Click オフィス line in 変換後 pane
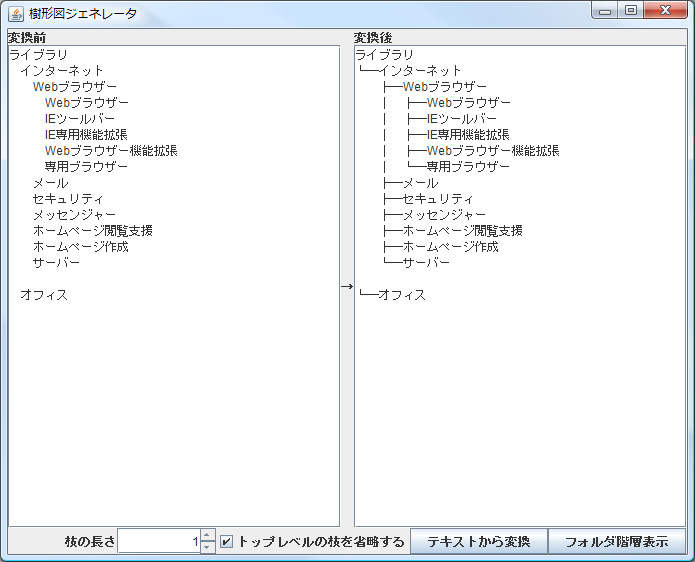This screenshot has width=695, height=562. pos(402,295)
